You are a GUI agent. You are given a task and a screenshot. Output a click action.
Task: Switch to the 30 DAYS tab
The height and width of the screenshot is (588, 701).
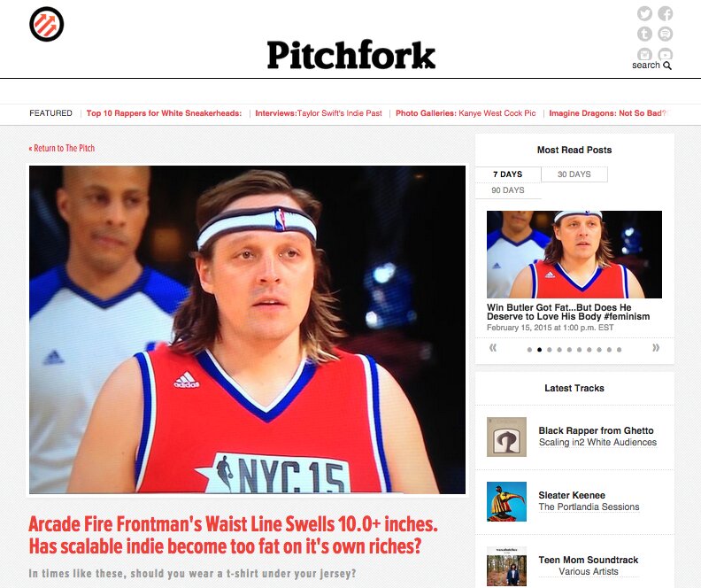click(574, 174)
